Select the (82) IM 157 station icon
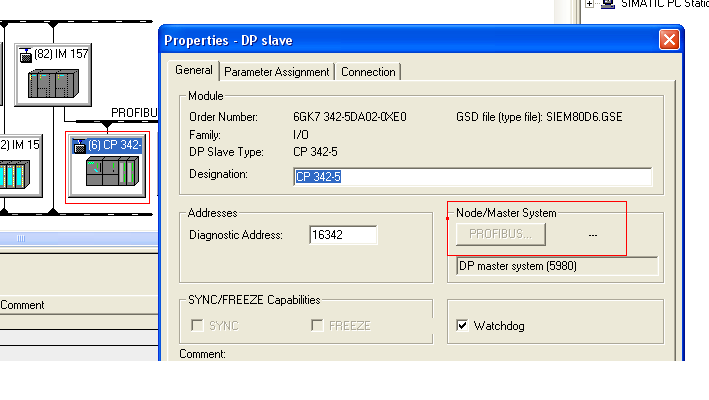The image size is (709, 400). point(53,75)
